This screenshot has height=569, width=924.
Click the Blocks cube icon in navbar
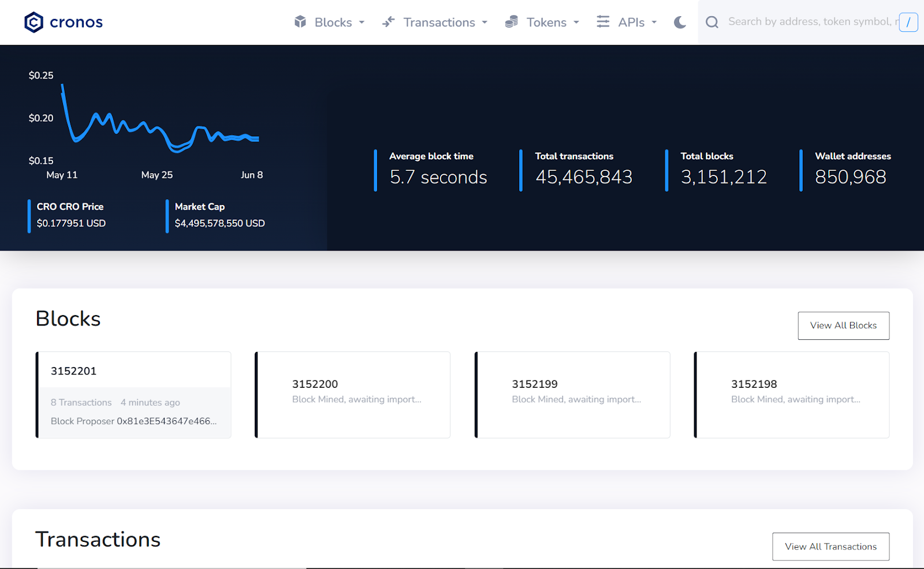click(x=300, y=22)
